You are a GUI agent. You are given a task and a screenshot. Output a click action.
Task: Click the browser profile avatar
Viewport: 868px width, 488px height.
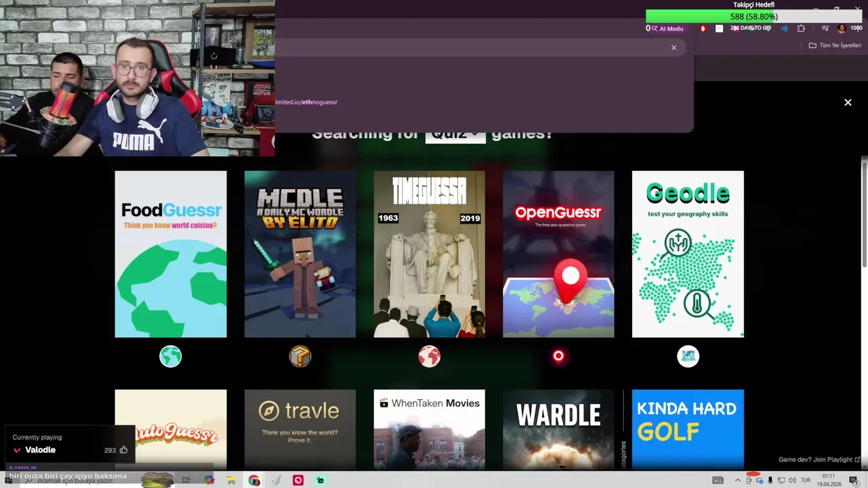click(x=842, y=28)
